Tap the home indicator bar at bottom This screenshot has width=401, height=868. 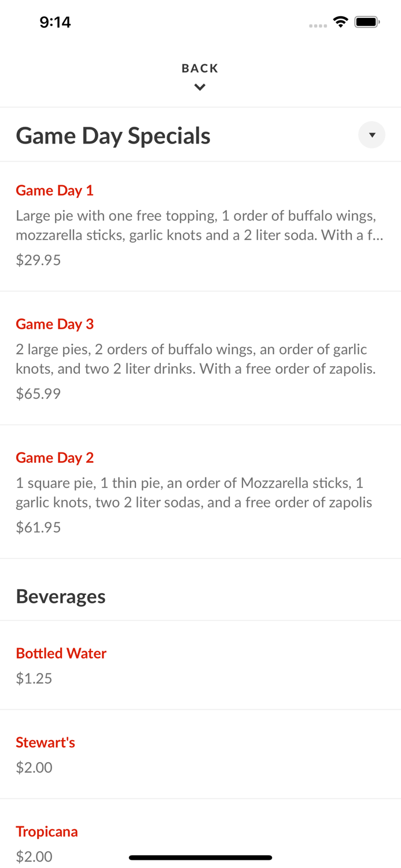click(x=200, y=856)
